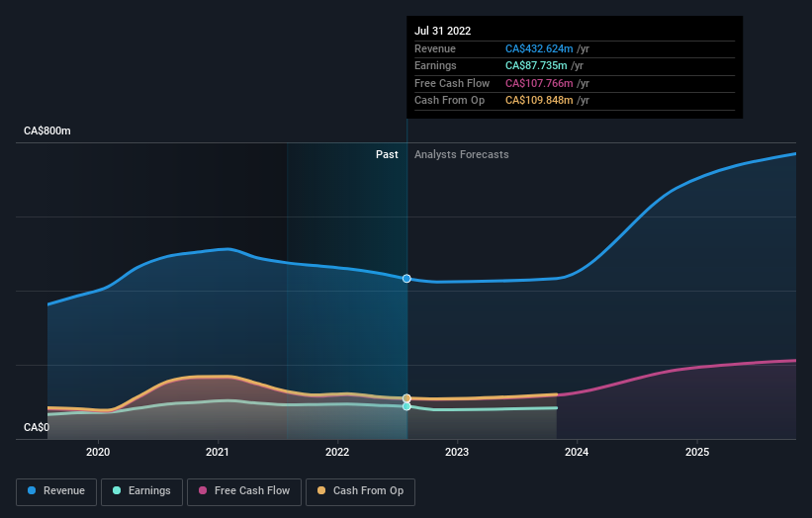Click the 2022 x-axis label

337,452
